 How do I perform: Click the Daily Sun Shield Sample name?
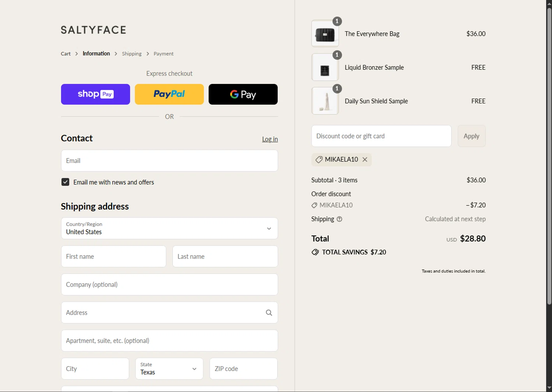(x=376, y=101)
